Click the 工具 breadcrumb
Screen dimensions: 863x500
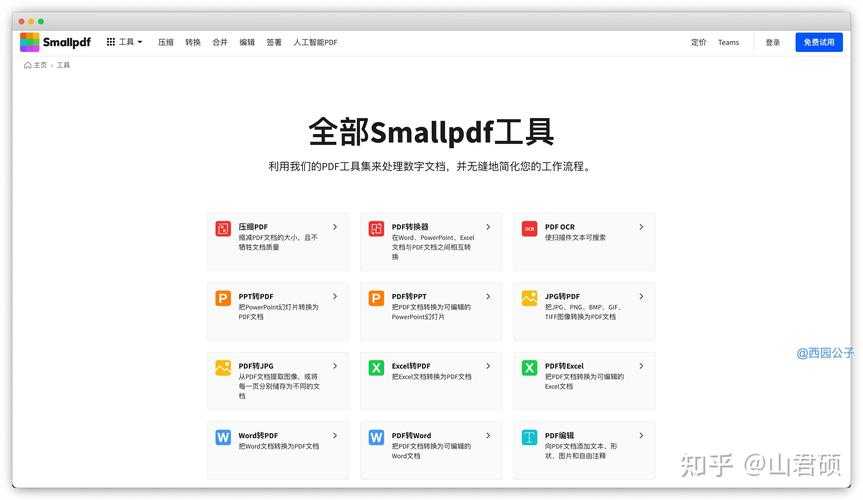tap(63, 65)
